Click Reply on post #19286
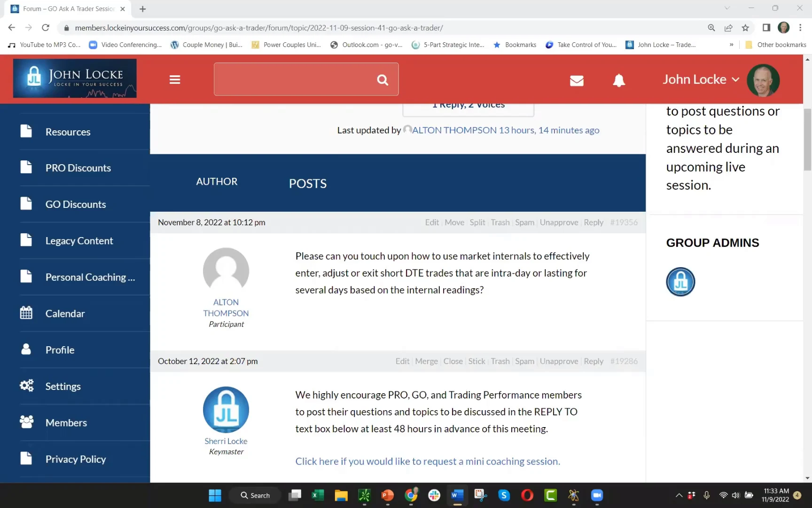 pyautogui.click(x=593, y=361)
